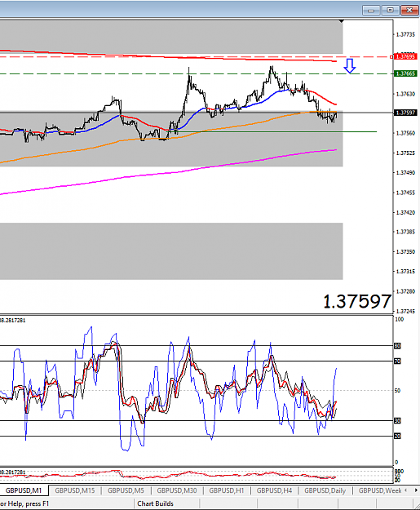Click the left tab scroll arrow
420x510 pixels.
(x=405, y=490)
